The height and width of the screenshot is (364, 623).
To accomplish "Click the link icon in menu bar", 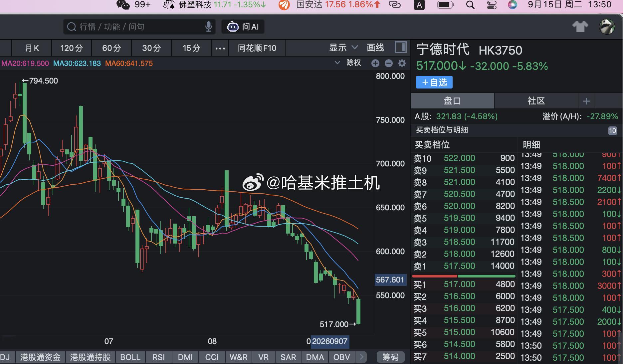I will [395, 5].
